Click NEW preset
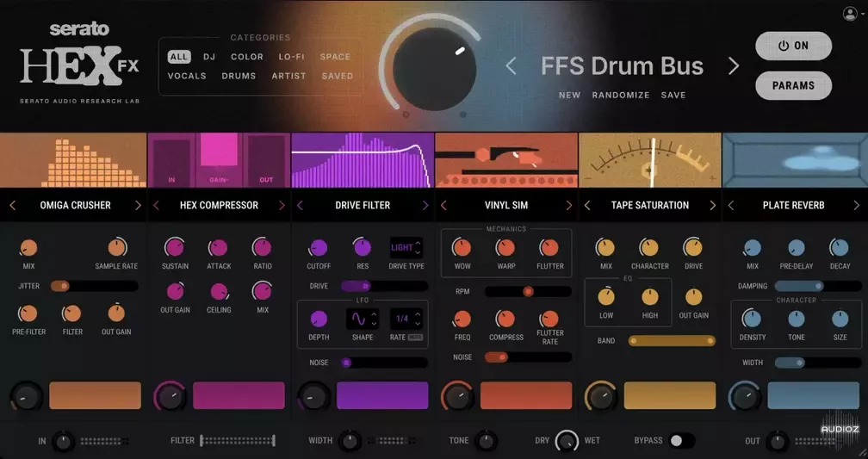 point(570,96)
